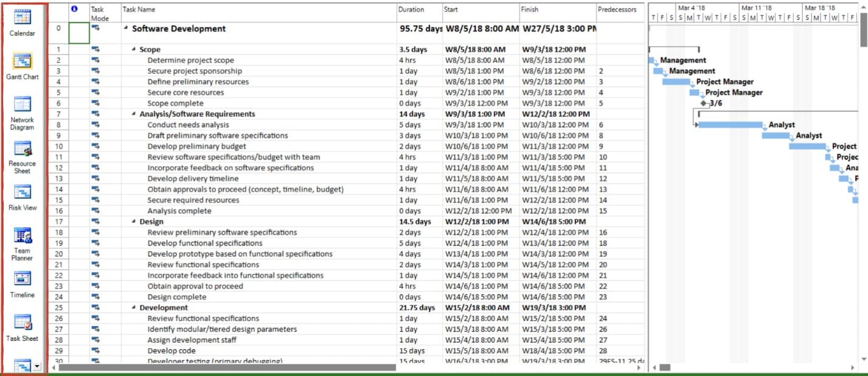
Task: Click task mode icon for Determine project scope
Action: [95, 60]
